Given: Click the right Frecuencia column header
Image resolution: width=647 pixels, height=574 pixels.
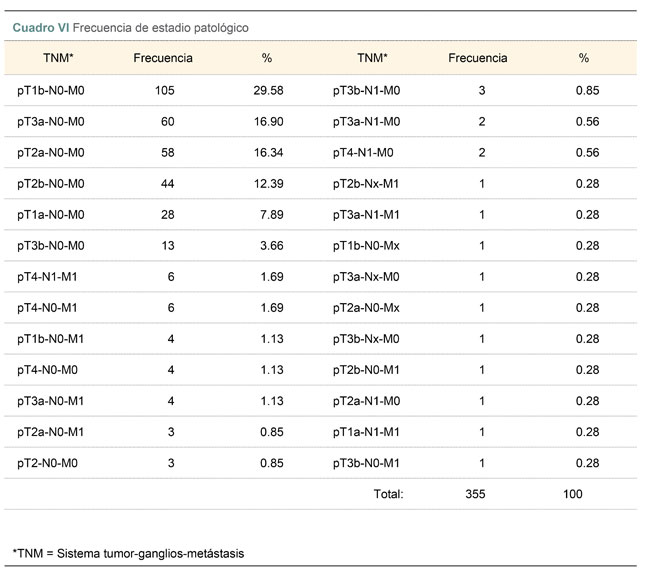Looking at the screenshot, I should (x=478, y=58).
